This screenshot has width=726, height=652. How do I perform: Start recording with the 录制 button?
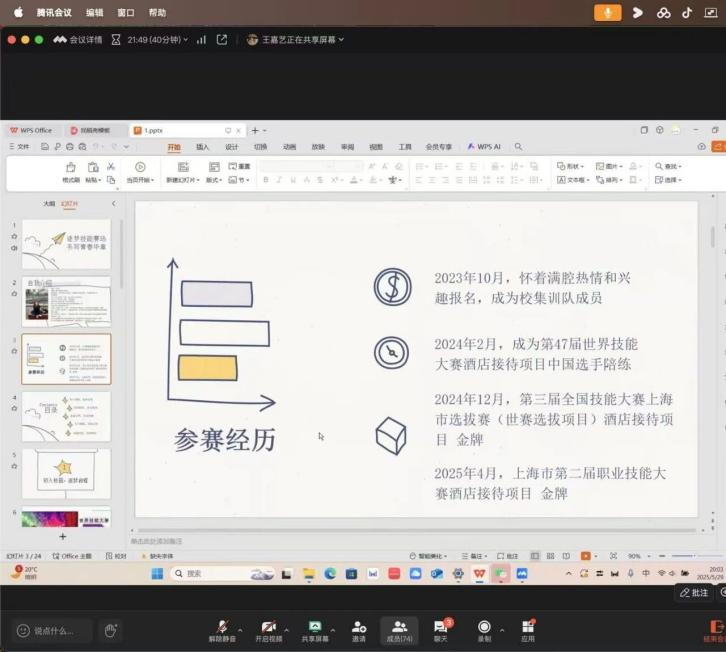point(484,627)
